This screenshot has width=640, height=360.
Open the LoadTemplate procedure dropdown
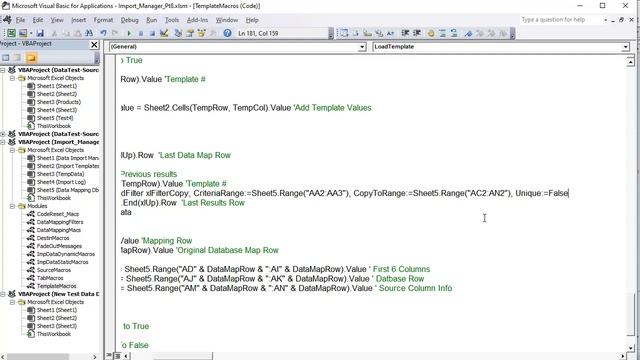(625, 47)
